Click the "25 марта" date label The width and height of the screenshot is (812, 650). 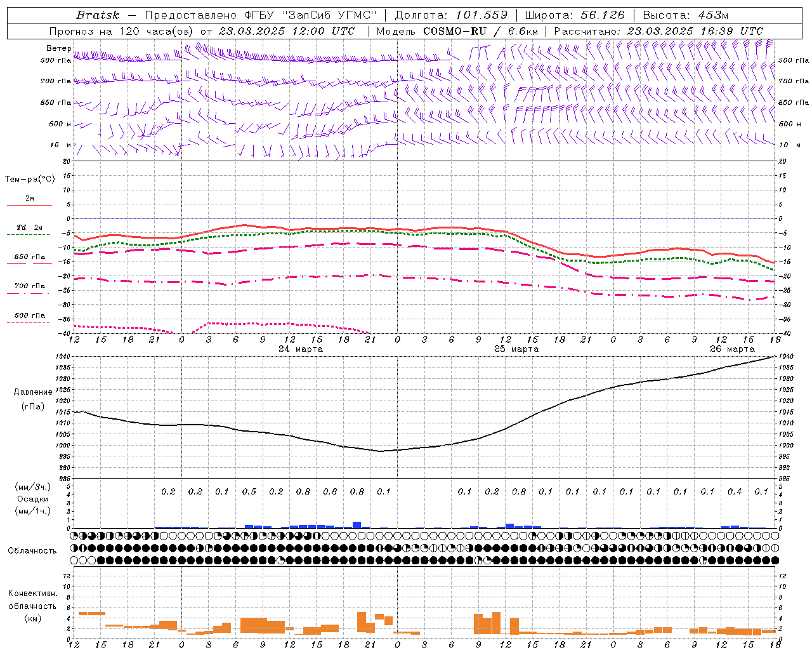coord(516,349)
